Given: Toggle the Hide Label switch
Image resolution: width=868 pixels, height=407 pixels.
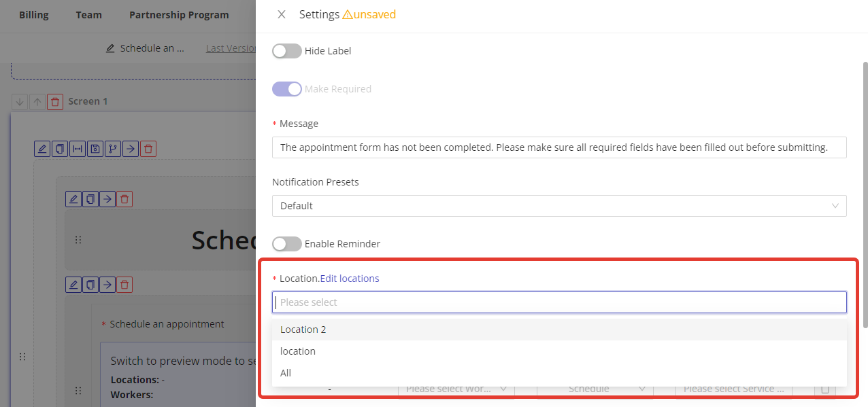Looking at the screenshot, I should pyautogui.click(x=287, y=51).
